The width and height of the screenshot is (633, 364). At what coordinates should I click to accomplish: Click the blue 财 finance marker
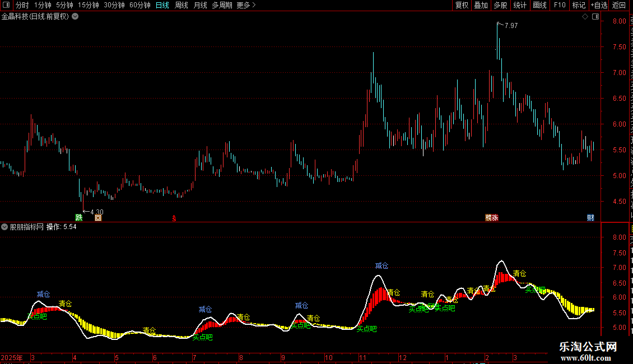point(590,217)
